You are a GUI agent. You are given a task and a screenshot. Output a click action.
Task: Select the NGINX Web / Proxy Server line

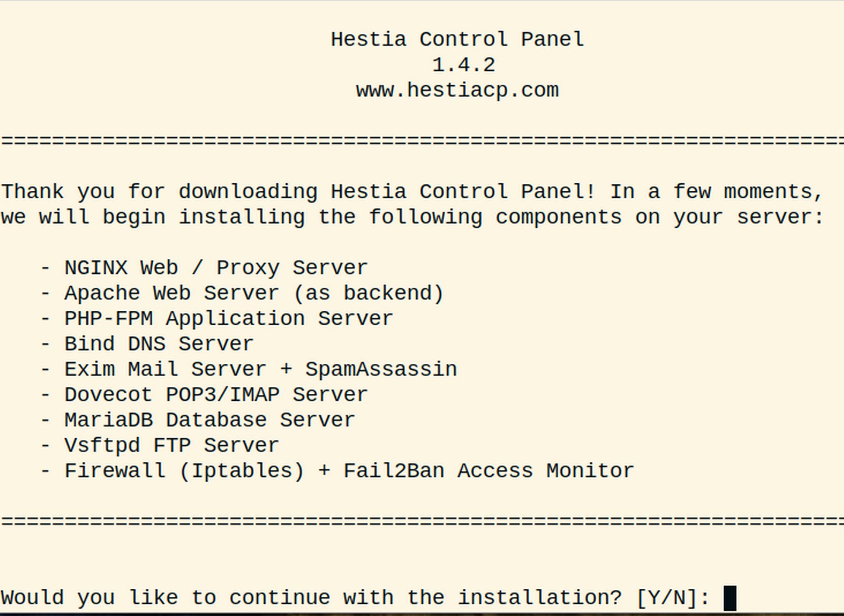pos(204,268)
